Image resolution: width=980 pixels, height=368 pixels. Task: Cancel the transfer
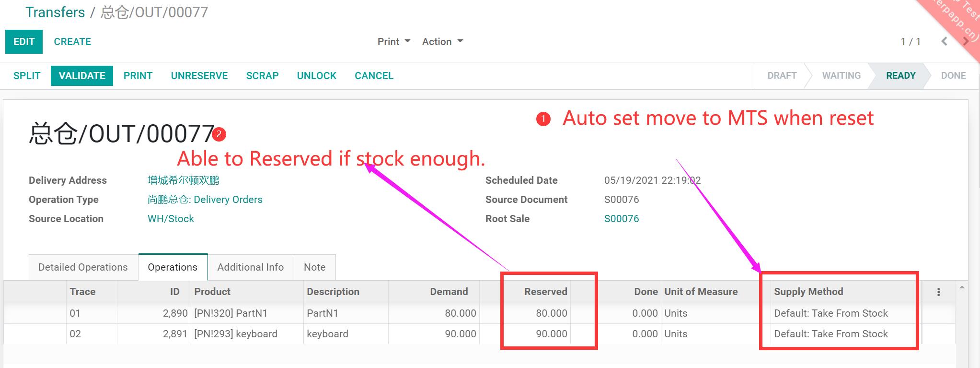pos(374,76)
